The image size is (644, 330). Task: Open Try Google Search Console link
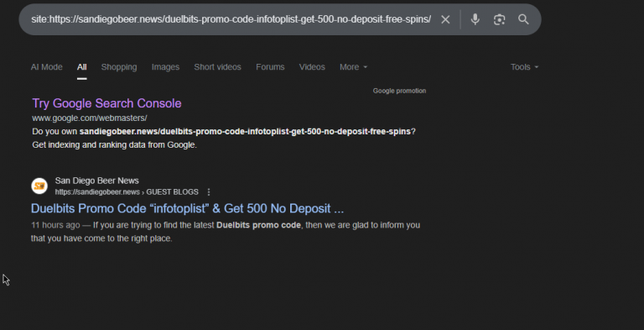pos(106,103)
